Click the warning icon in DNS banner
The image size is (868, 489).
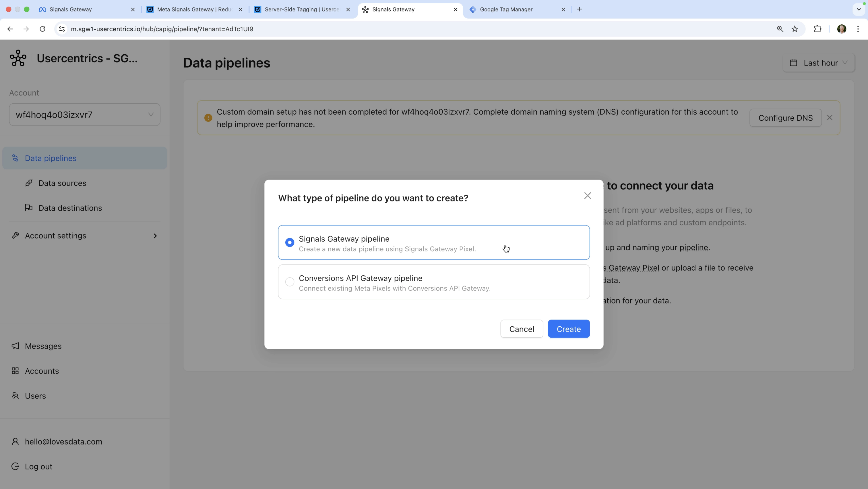pyautogui.click(x=208, y=118)
